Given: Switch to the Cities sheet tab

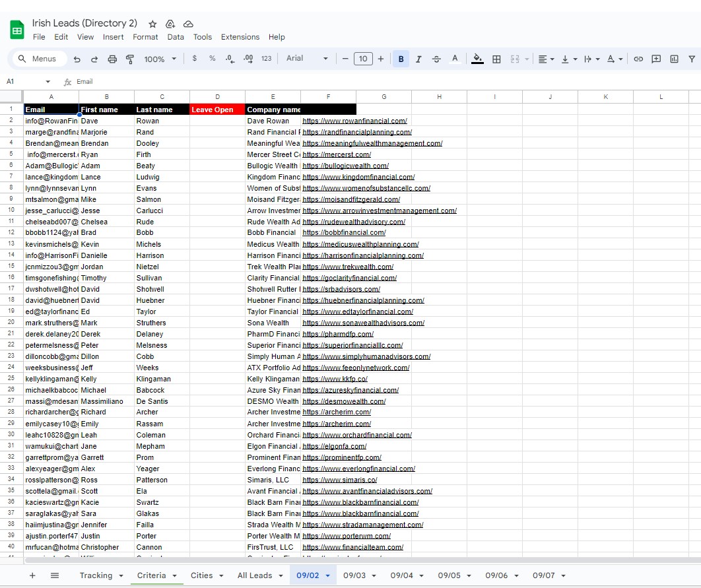Looking at the screenshot, I should (x=201, y=575).
